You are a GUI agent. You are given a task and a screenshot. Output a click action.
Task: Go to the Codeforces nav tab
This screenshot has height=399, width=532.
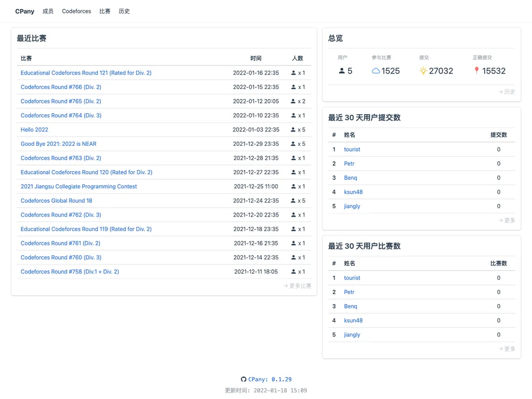tap(76, 11)
